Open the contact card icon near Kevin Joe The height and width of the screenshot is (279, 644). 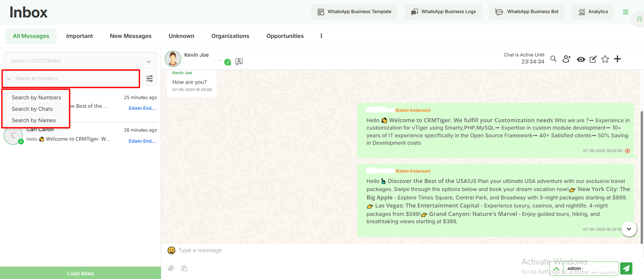click(239, 62)
